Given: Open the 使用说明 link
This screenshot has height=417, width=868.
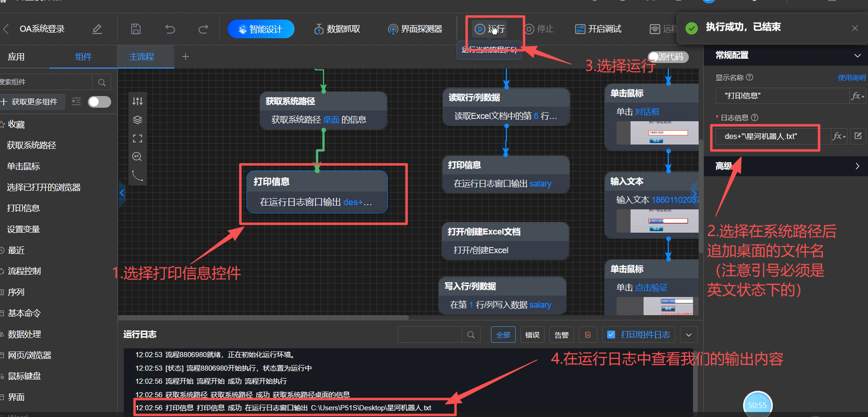Looking at the screenshot, I should pos(851,77).
